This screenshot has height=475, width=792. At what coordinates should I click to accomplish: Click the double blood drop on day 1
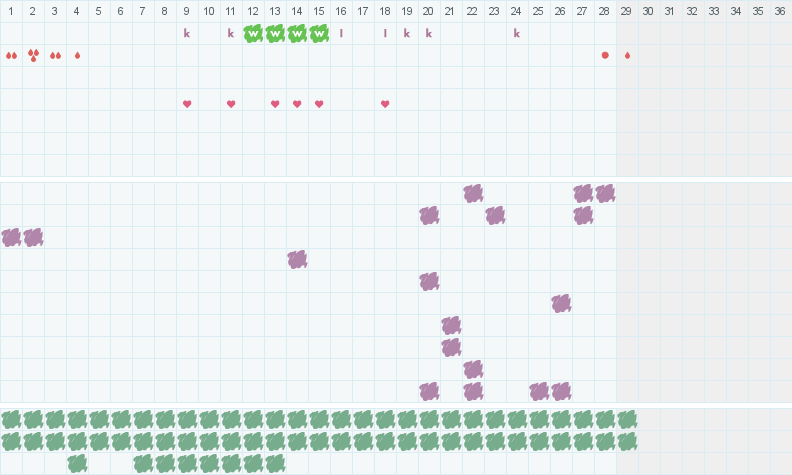pos(11,55)
